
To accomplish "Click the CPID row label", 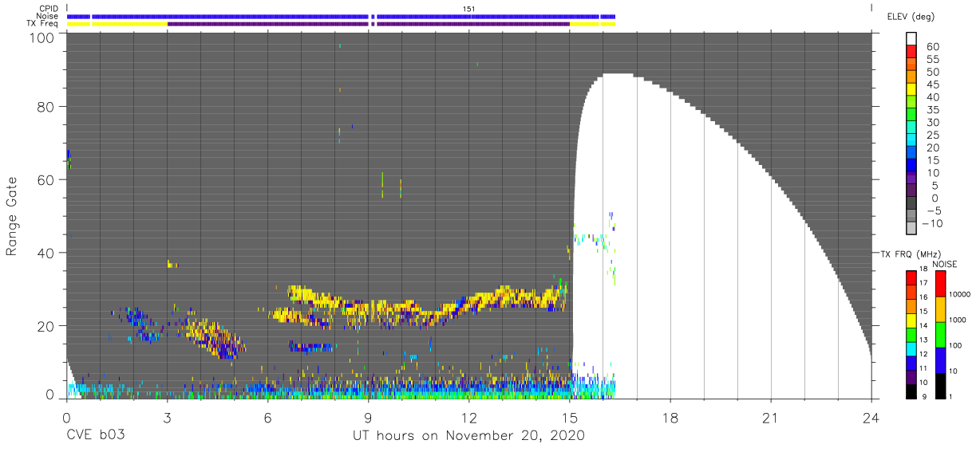I will [49, 9].
